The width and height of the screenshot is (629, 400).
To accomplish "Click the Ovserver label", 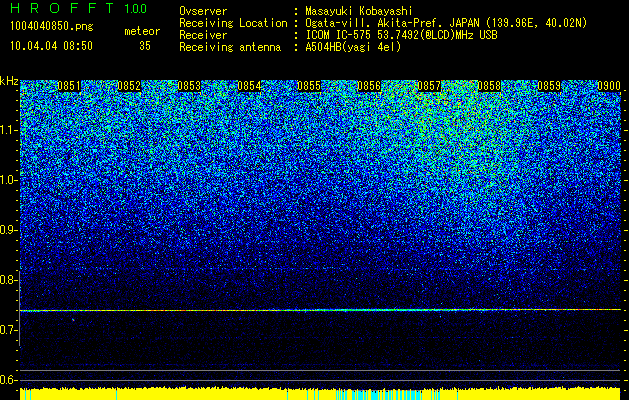I will coord(203,11).
